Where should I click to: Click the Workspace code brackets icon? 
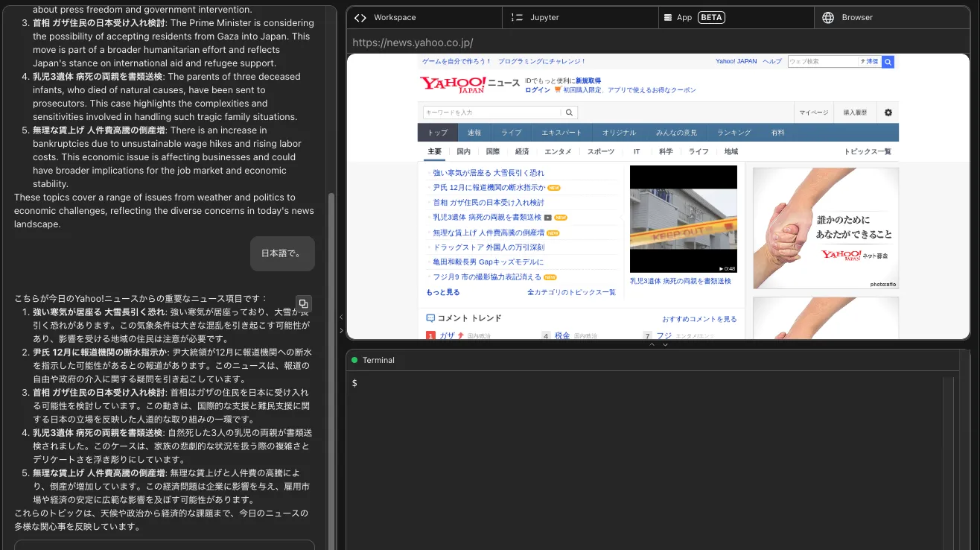pyautogui.click(x=360, y=17)
